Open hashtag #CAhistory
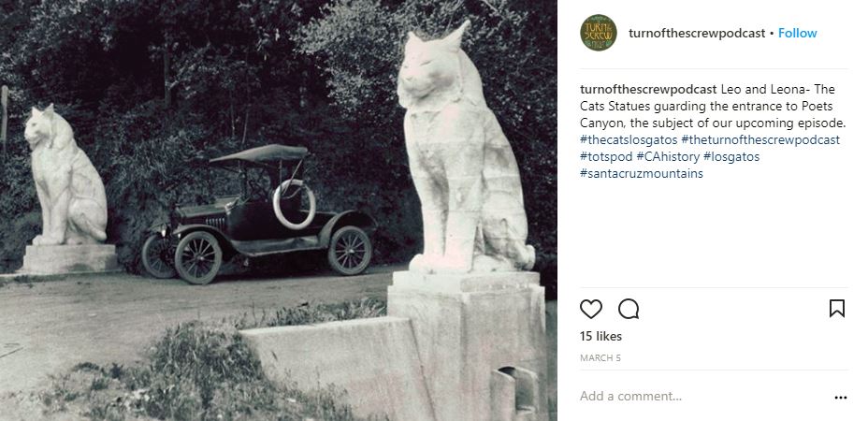Image resolution: width=868 pixels, height=421 pixels. coord(668,157)
